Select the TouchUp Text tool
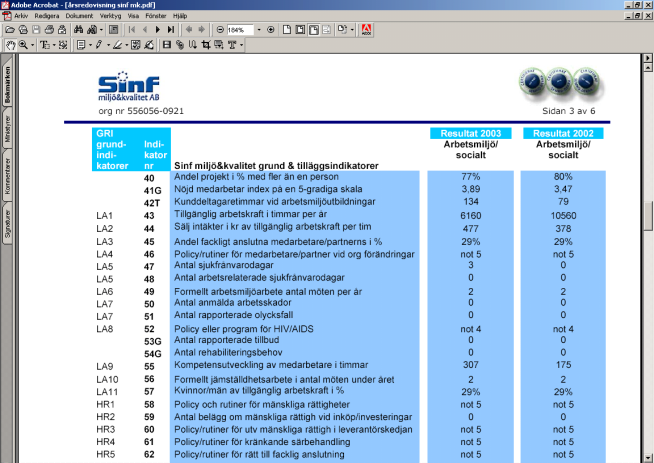654x463 pixels. coord(232,45)
